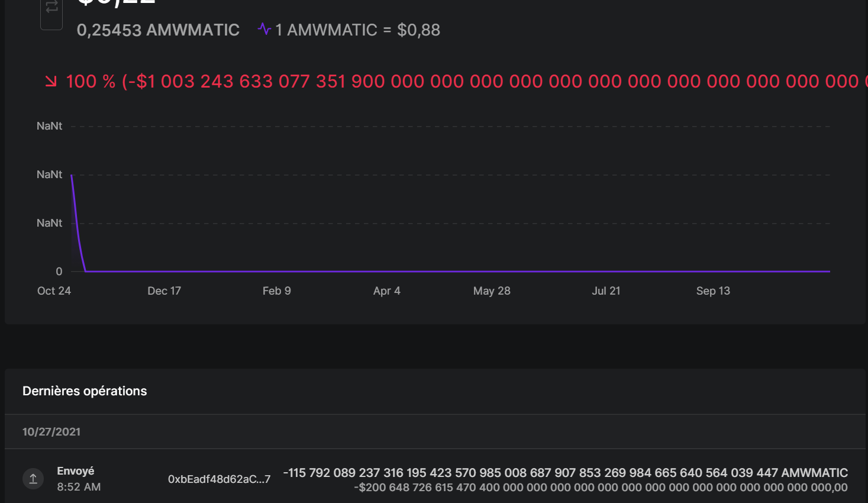Screen dimensions: 868x503
Task: Open the Envoyé operation from 8:52 AM
Action: pyautogui.click(x=76, y=471)
